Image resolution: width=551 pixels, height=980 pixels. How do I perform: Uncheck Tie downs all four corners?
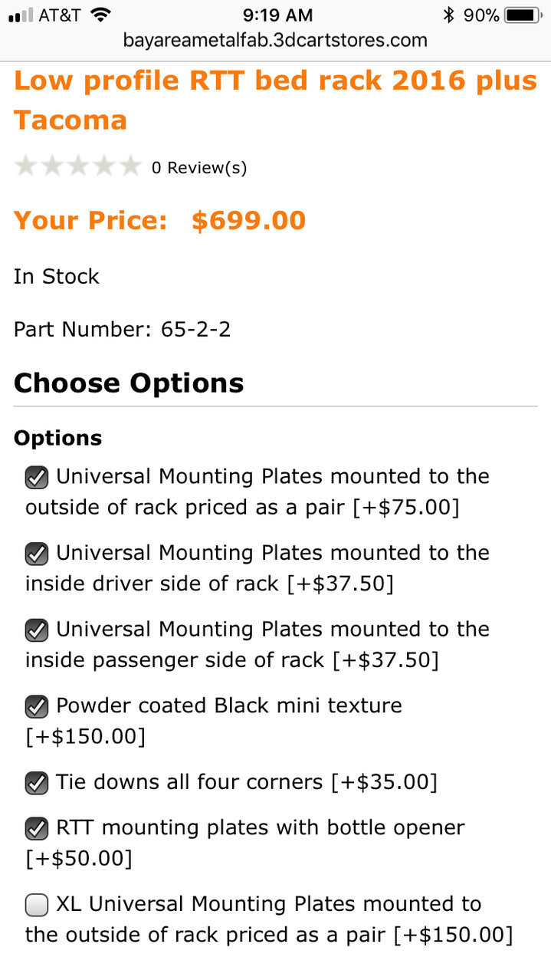click(x=36, y=783)
